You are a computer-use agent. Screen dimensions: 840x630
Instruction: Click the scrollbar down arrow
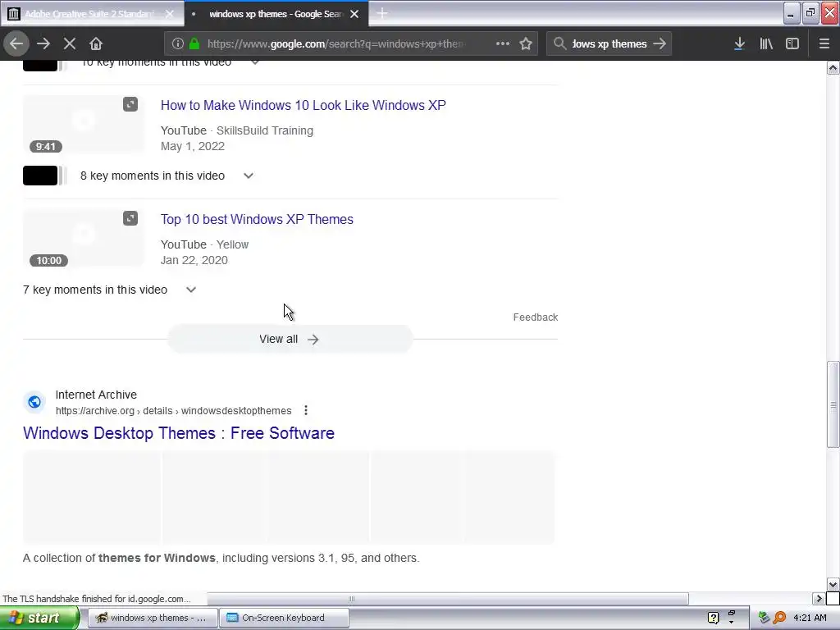[x=833, y=584]
